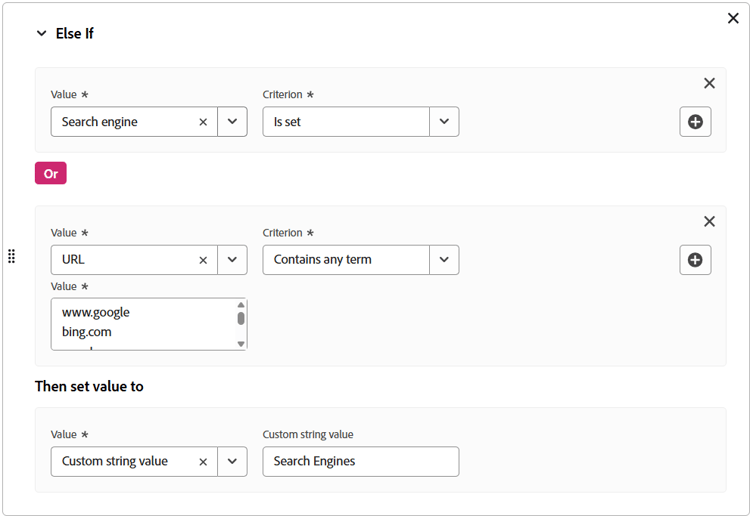Image resolution: width=750 pixels, height=516 pixels.
Task: Add condition next to Is set criterion
Action: click(695, 122)
